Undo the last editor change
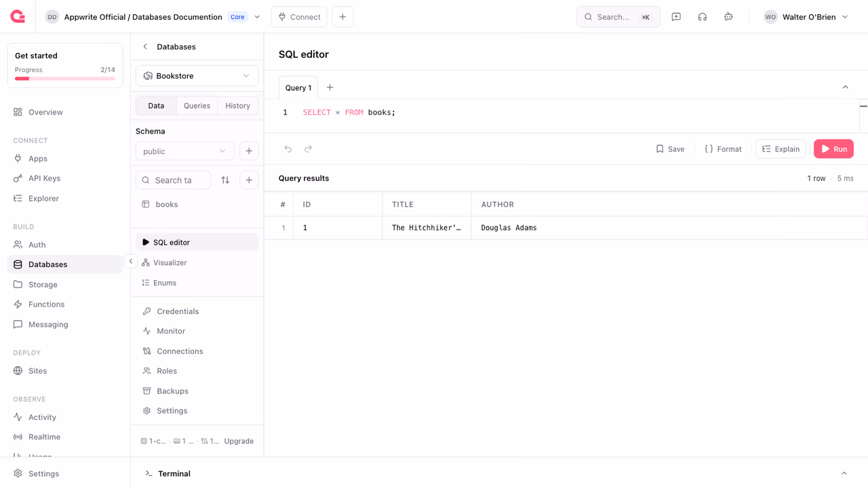Image resolution: width=868 pixels, height=489 pixels. (288, 149)
